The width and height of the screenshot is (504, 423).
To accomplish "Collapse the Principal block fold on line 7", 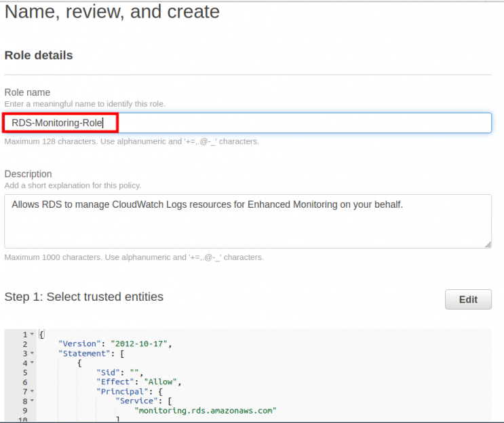I will (x=32, y=392).
